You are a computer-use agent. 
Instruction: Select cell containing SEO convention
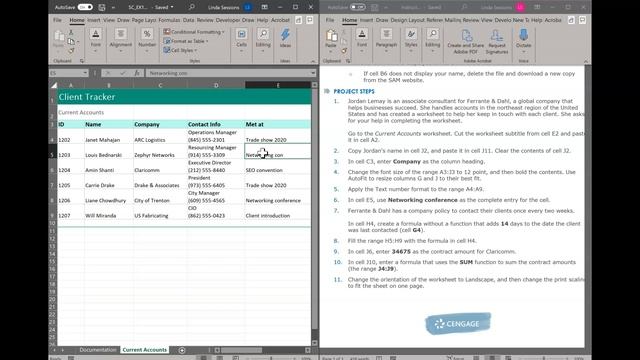278,166
